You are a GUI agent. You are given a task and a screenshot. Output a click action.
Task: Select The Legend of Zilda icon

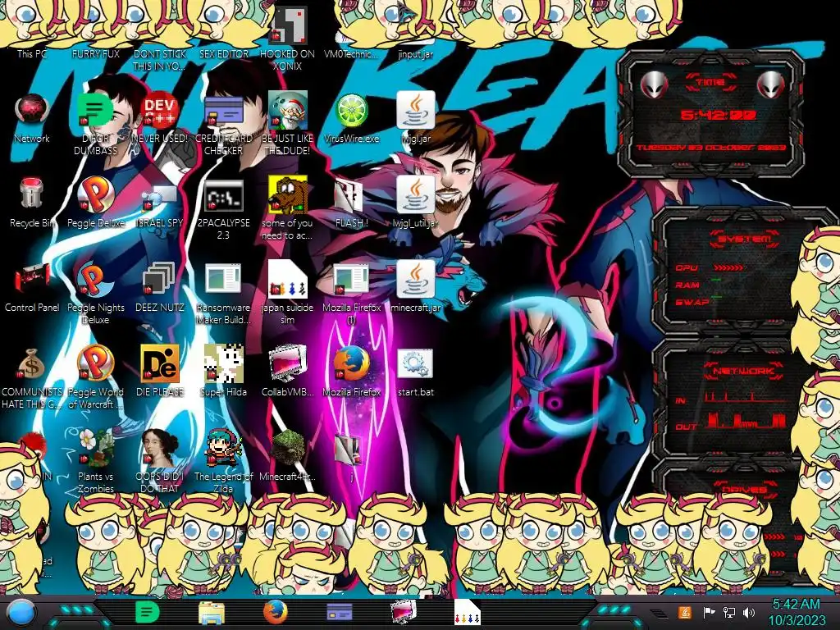click(x=224, y=448)
